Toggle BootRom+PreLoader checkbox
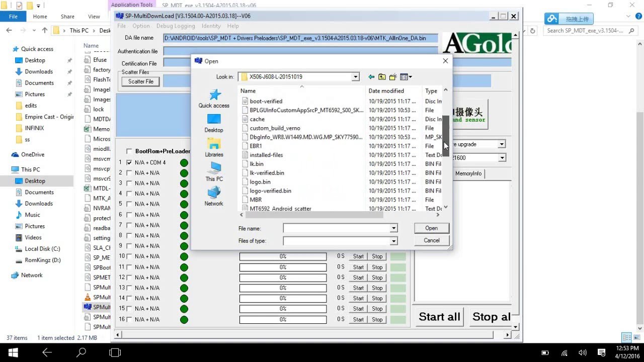 [x=129, y=151]
